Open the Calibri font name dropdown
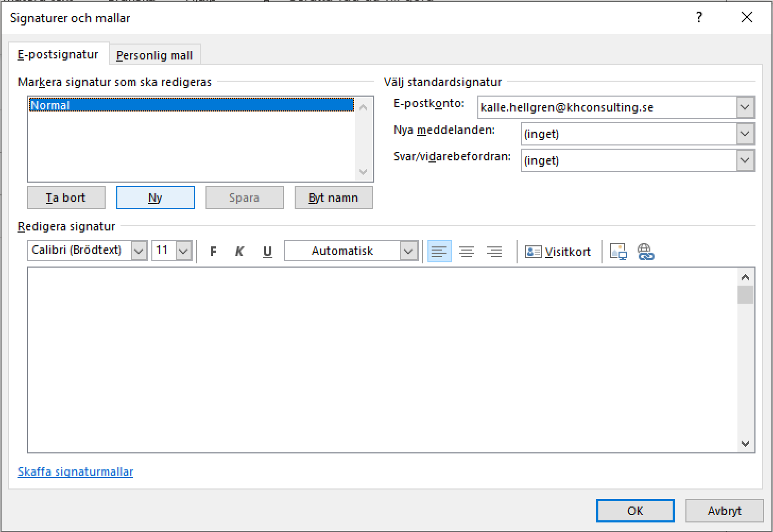 coord(139,251)
